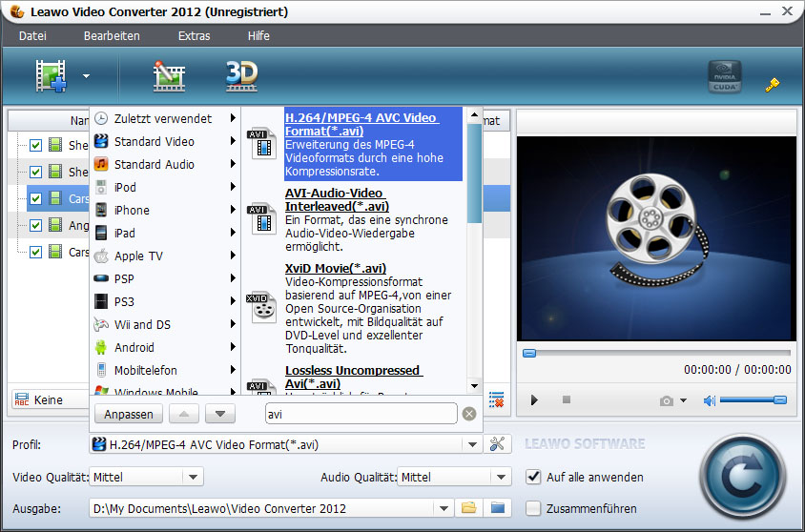Open the 3D settings icon
The height and width of the screenshot is (532, 805).
point(241,76)
